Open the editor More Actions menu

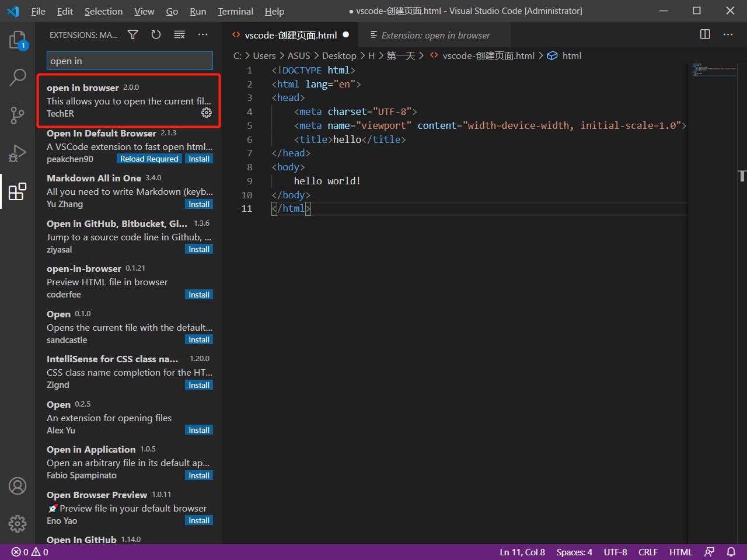[728, 34]
